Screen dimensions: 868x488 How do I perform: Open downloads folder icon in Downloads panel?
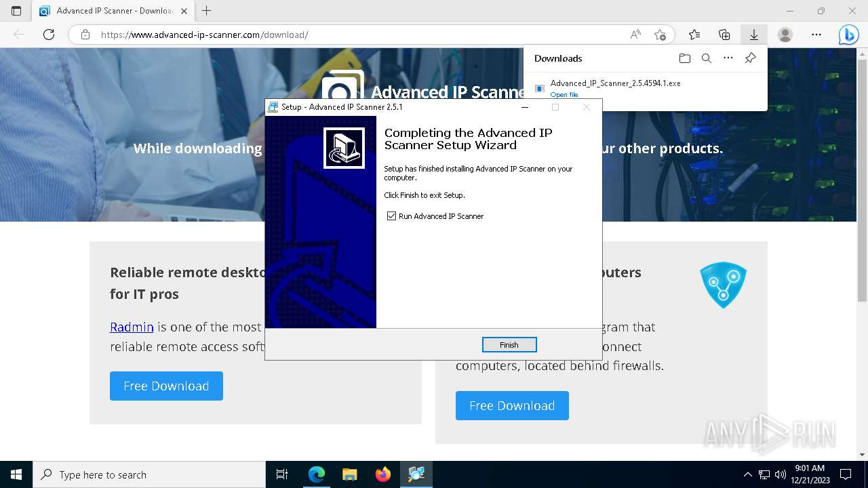[685, 58]
